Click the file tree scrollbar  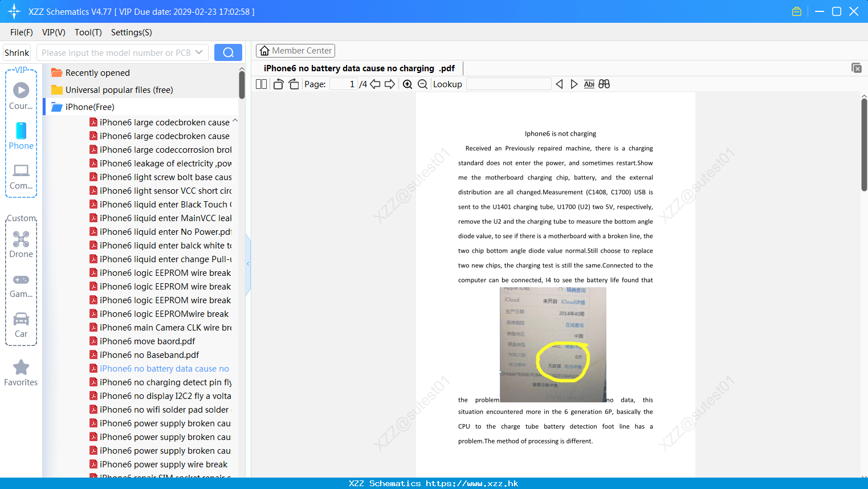pyautogui.click(x=242, y=85)
